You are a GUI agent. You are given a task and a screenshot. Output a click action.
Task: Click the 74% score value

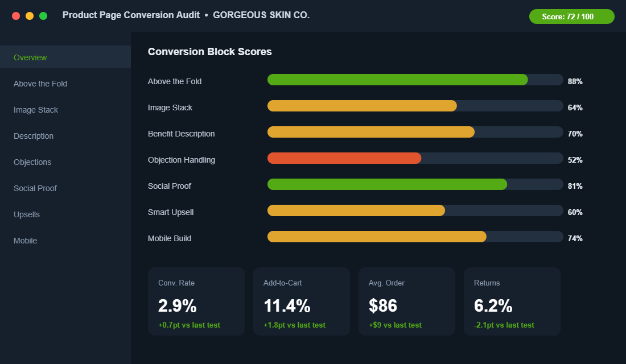click(x=575, y=238)
